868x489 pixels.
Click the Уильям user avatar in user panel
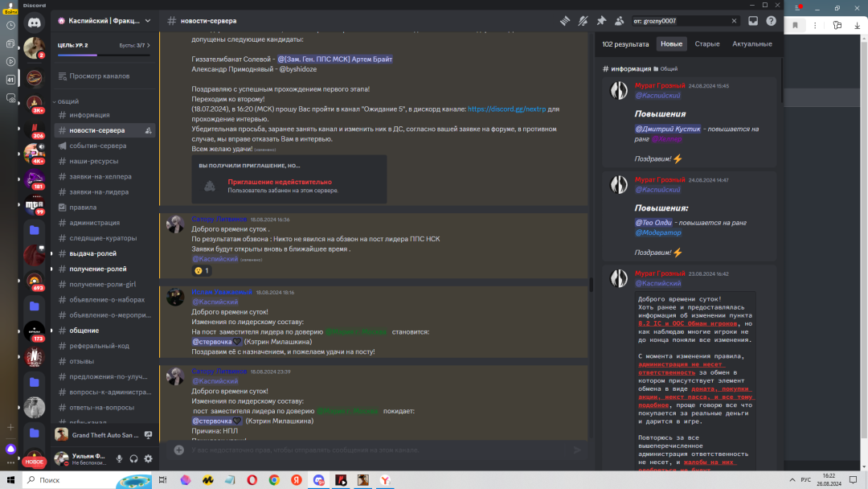click(x=61, y=458)
